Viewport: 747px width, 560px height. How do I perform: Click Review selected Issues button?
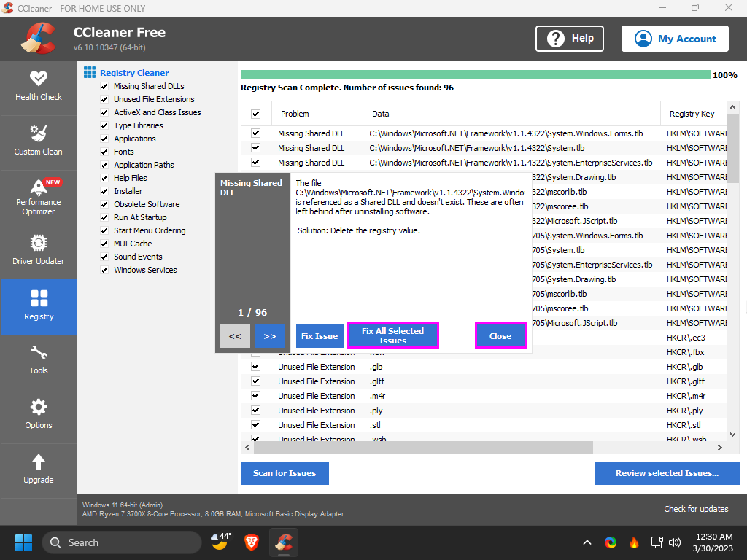point(667,472)
